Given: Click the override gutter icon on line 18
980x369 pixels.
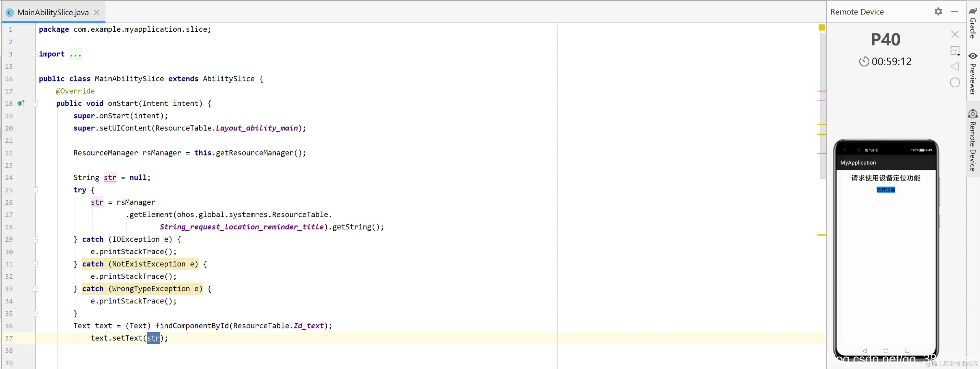Looking at the screenshot, I should coord(21,103).
